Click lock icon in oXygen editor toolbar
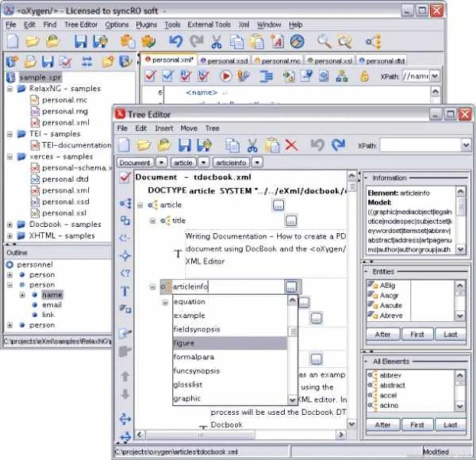This screenshot has width=476, height=460. coord(364,76)
